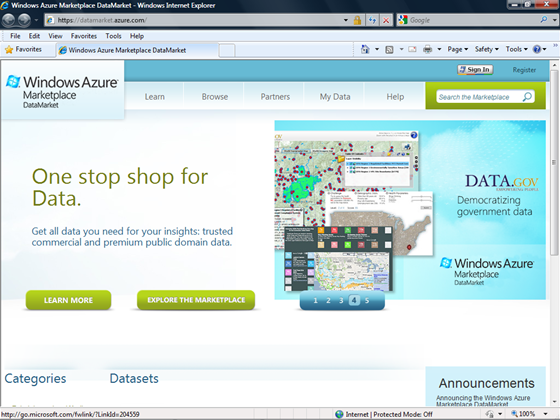Go back with the browser Back arrow
560x420 pixels.
[x=9, y=20]
